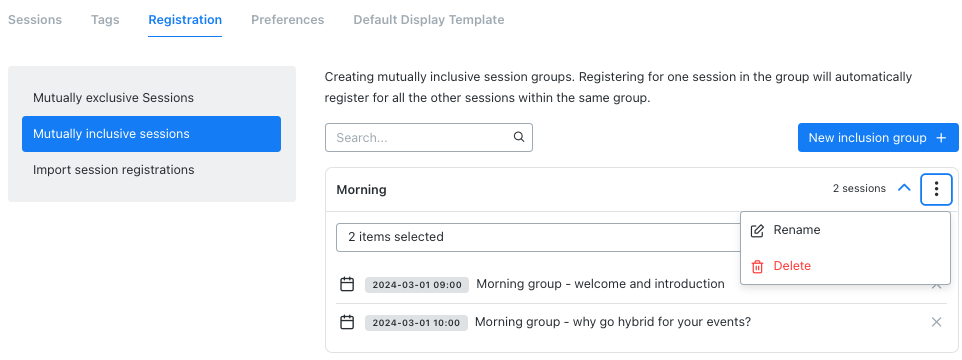This screenshot has width=962, height=360.
Task: Open Import session registrations in the sidebar
Action: 152,169
